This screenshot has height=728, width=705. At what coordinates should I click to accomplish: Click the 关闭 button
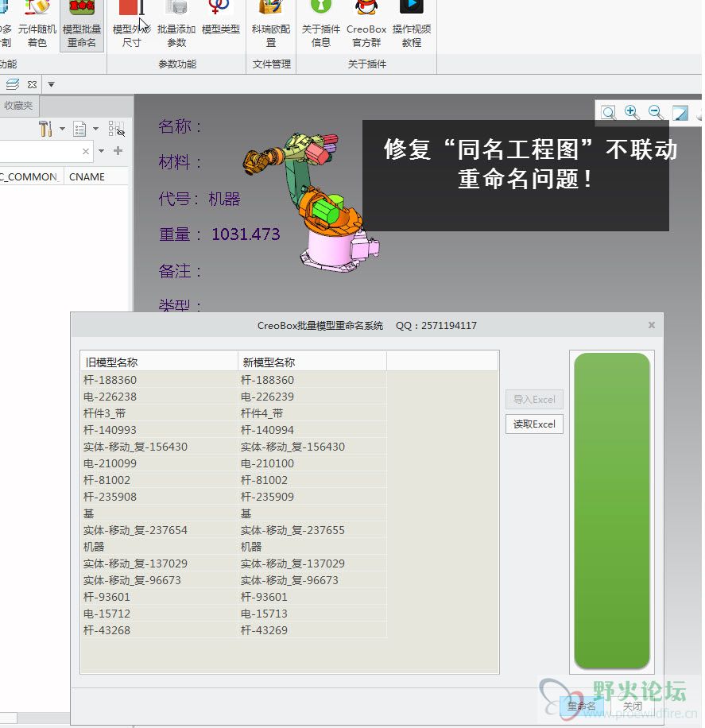click(x=633, y=707)
